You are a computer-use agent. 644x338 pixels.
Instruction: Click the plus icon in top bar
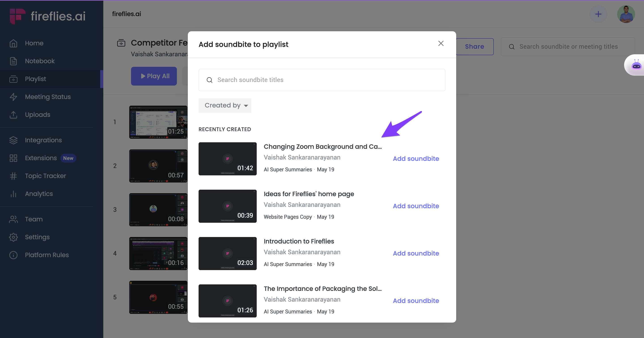tap(598, 14)
